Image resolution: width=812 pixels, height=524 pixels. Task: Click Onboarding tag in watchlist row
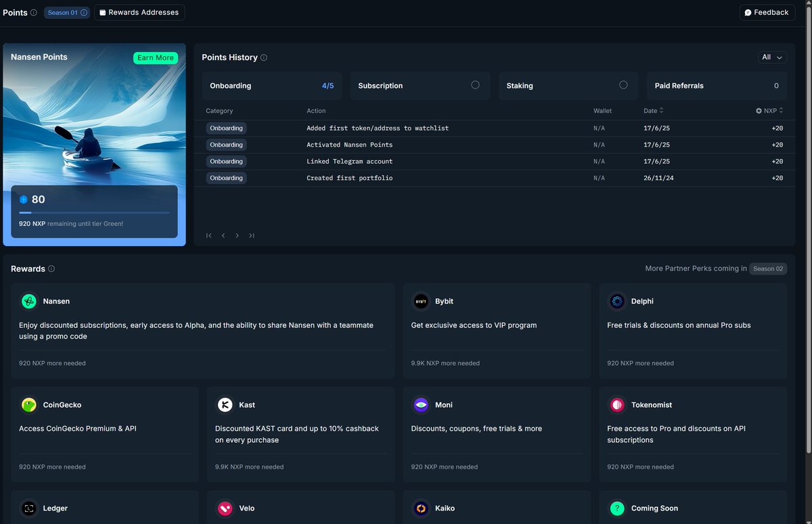tap(226, 128)
